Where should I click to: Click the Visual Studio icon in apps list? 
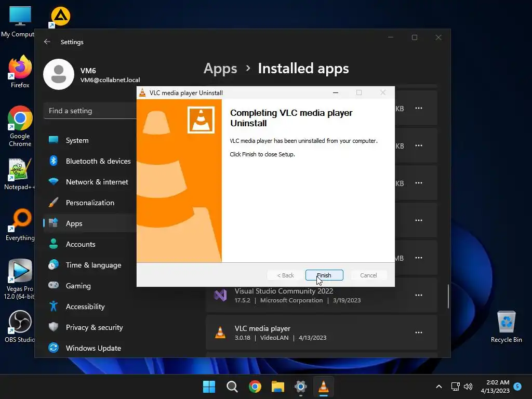tap(220, 295)
